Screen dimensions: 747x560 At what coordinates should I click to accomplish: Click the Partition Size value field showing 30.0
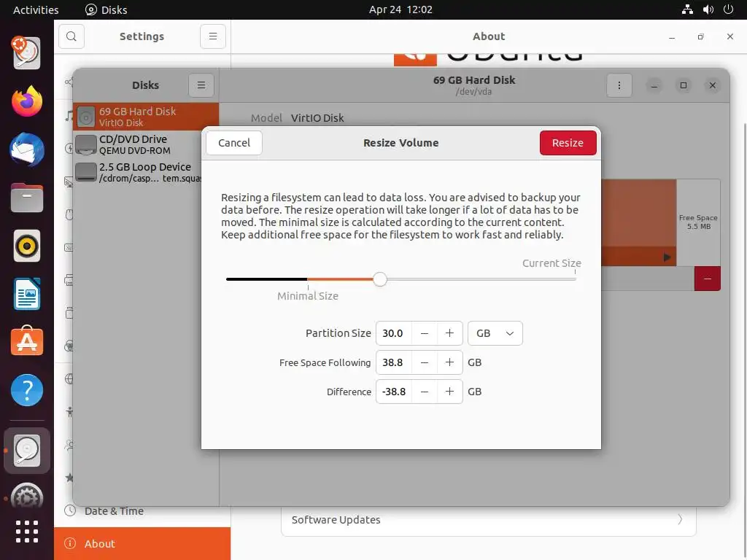(x=393, y=333)
